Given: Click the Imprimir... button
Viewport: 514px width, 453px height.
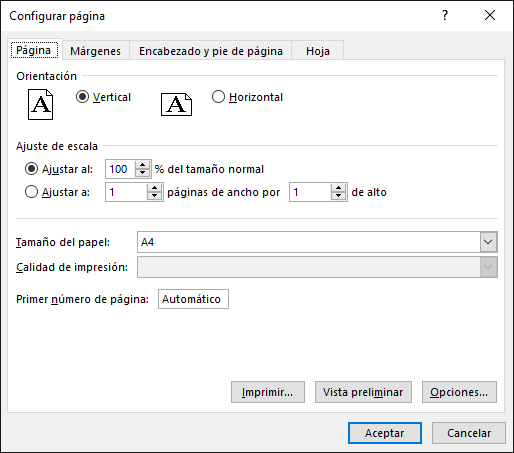Looking at the screenshot, I should coord(268,392).
